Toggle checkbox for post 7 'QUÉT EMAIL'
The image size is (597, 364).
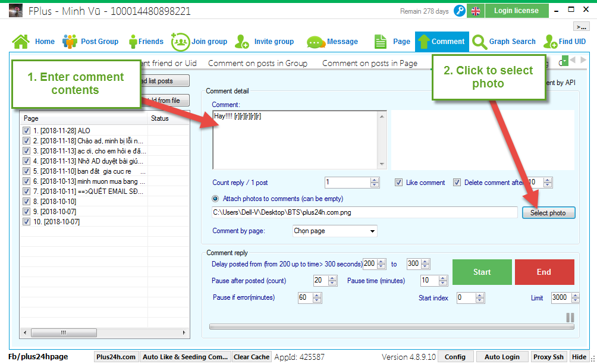(x=26, y=191)
